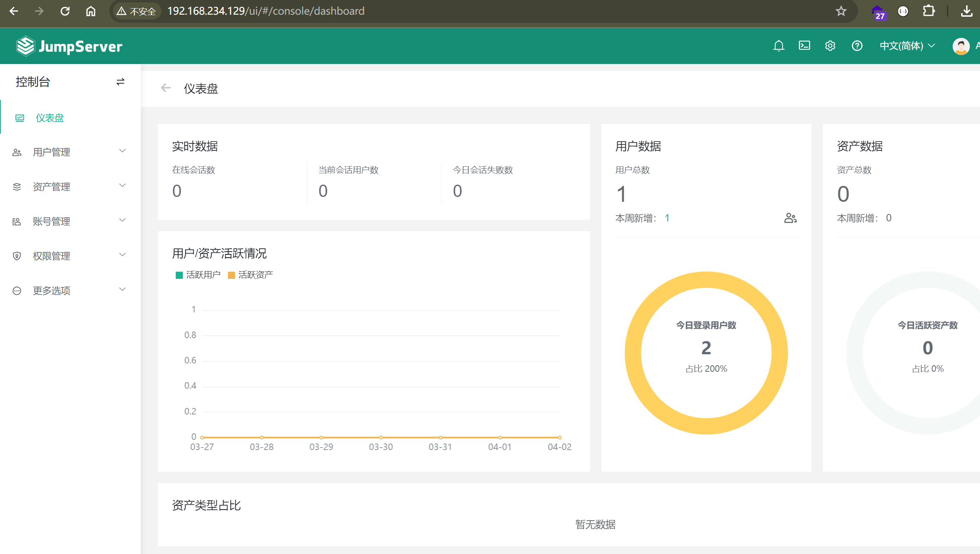The width and height of the screenshot is (980, 554).
Task: Click the yellow 今日登录用户数 donut ring
Action: 633,353
